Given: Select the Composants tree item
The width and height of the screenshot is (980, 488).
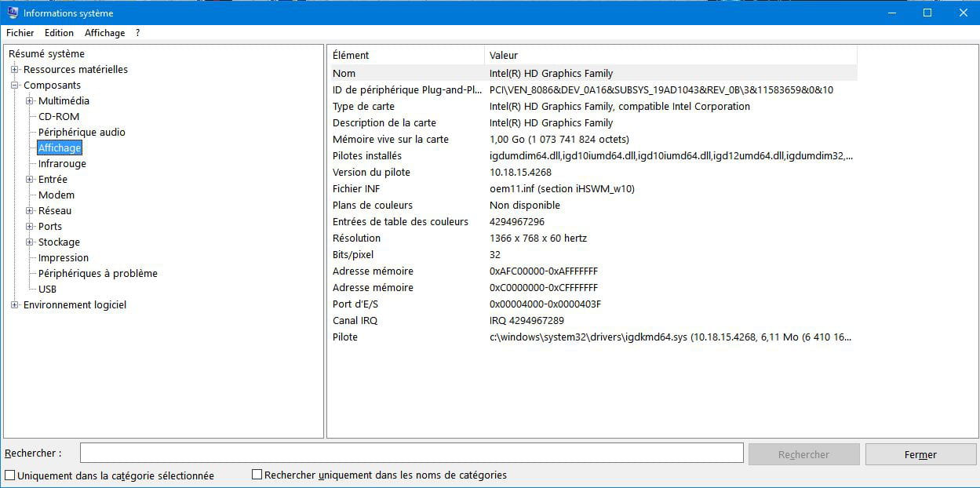Looking at the screenshot, I should 52,85.
